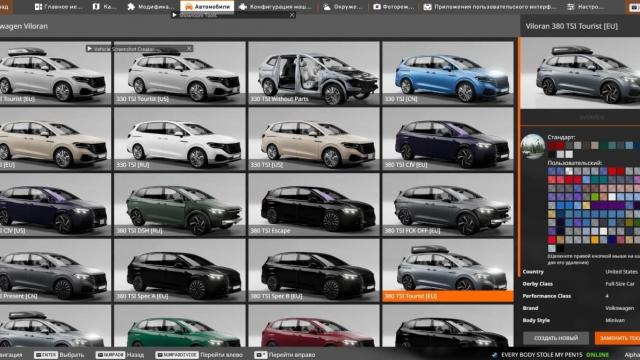Click the Viloran 380 TSI Tourist [EU] heading

(x=571, y=26)
